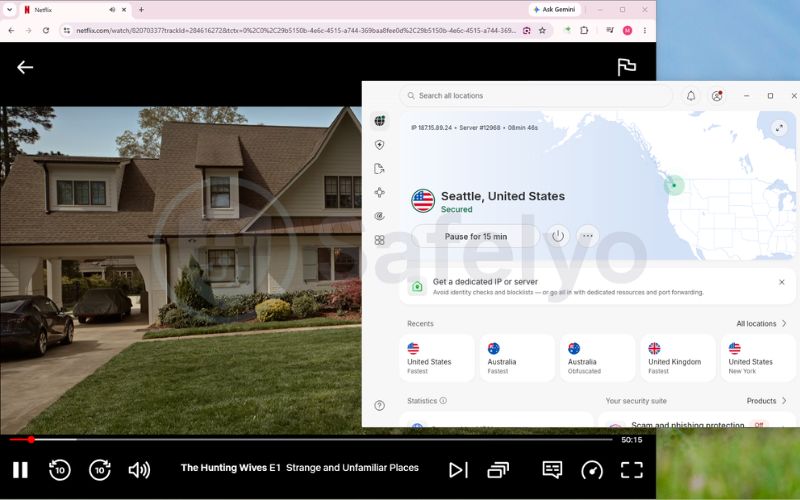Click the Search all locations field
This screenshot has height=500, width=800.
[536, 95]
